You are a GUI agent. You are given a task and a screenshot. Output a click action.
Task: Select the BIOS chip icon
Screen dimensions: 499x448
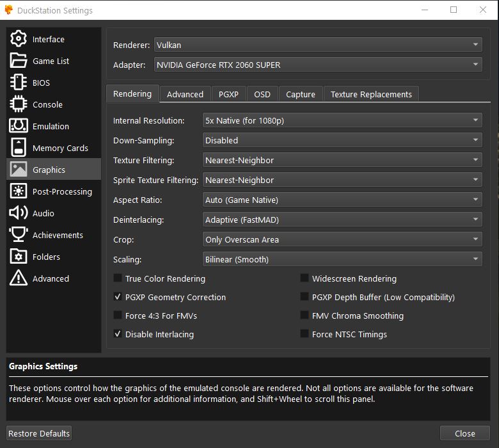(19, 83)
